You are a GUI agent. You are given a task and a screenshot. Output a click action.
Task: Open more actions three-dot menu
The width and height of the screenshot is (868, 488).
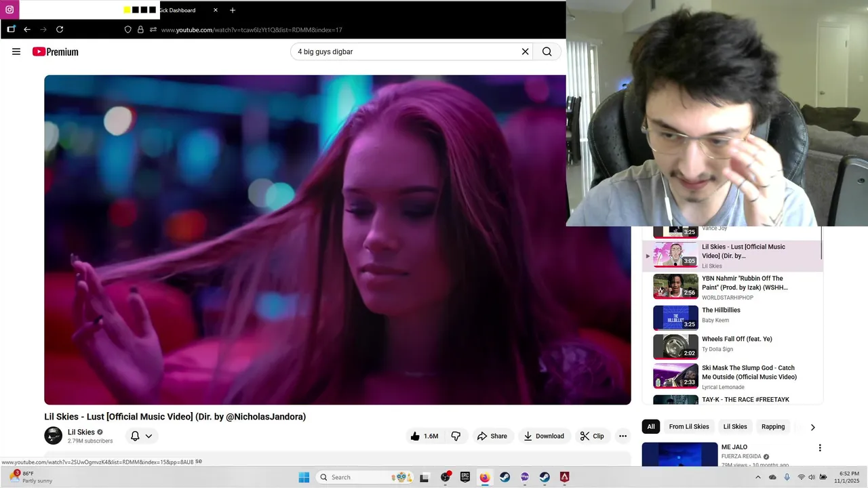[623, 436]
